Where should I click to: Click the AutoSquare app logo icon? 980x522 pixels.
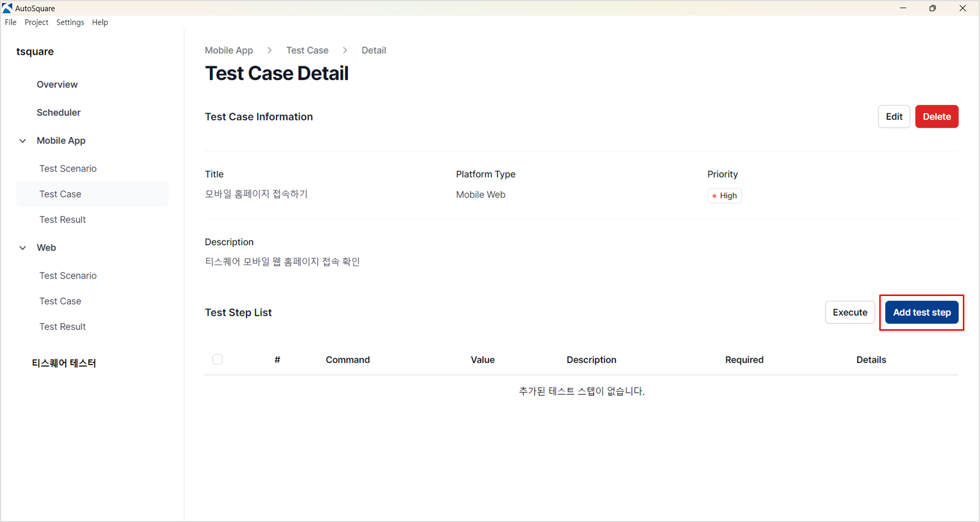(7, 8)
